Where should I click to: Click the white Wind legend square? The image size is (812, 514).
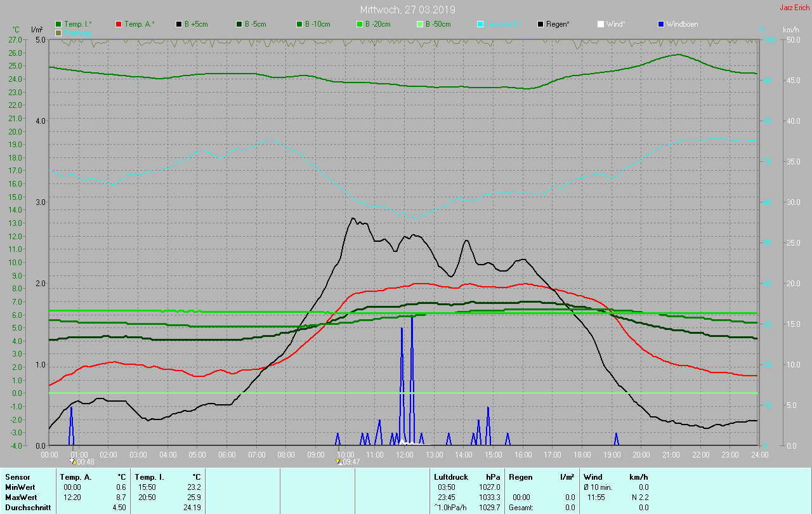click(601, 24)
